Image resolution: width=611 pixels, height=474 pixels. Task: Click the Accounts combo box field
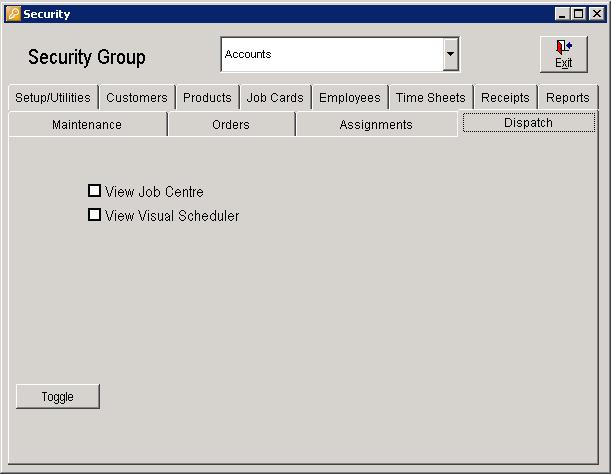331,55
